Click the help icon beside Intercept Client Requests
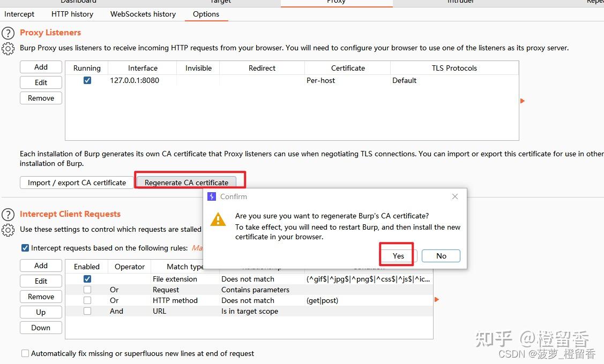 (8, 214)
